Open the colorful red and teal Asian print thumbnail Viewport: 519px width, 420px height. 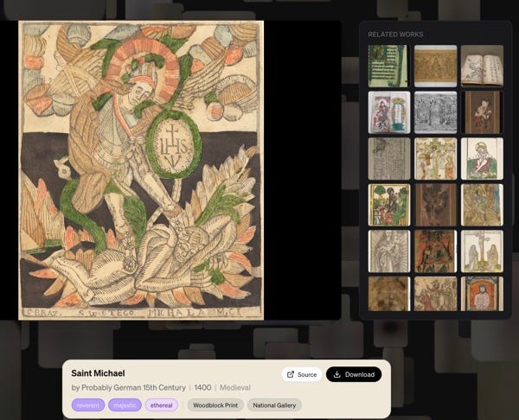point(389,112)
